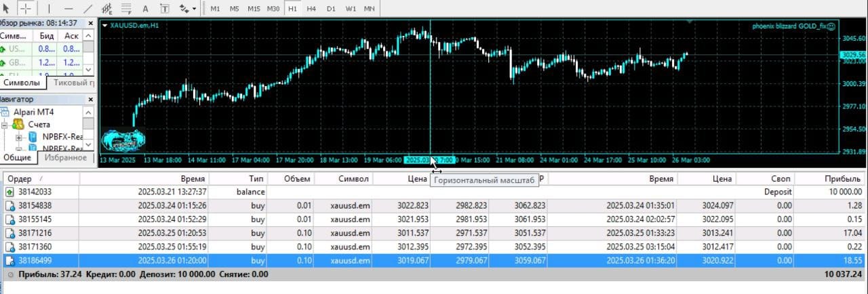Click order 38171216 row icon
Viewport: 868px width, 294px height.
pyautogui.click(x=9, y=232)
